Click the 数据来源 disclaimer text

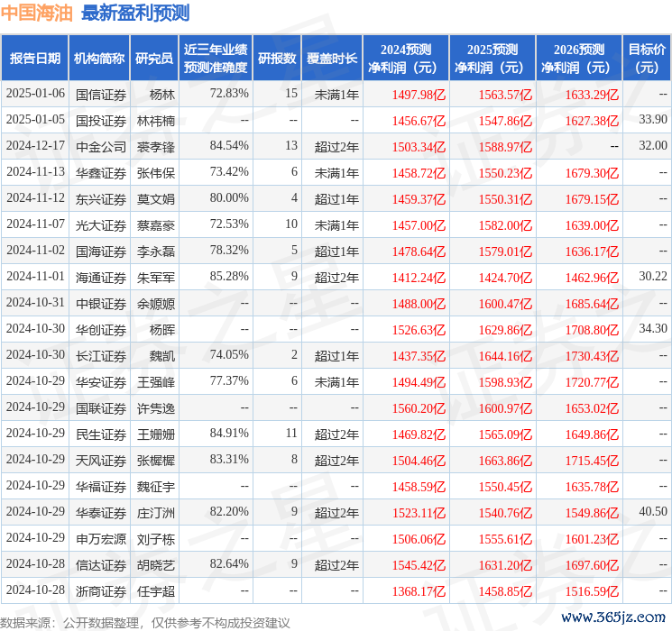tap(145, 622)
